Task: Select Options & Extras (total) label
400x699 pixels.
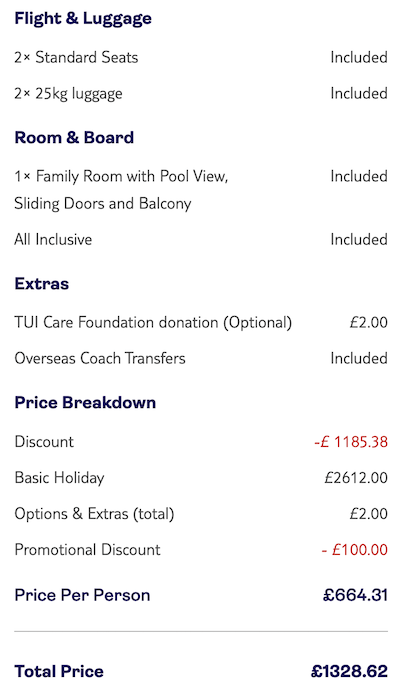Action: (94, 514)
